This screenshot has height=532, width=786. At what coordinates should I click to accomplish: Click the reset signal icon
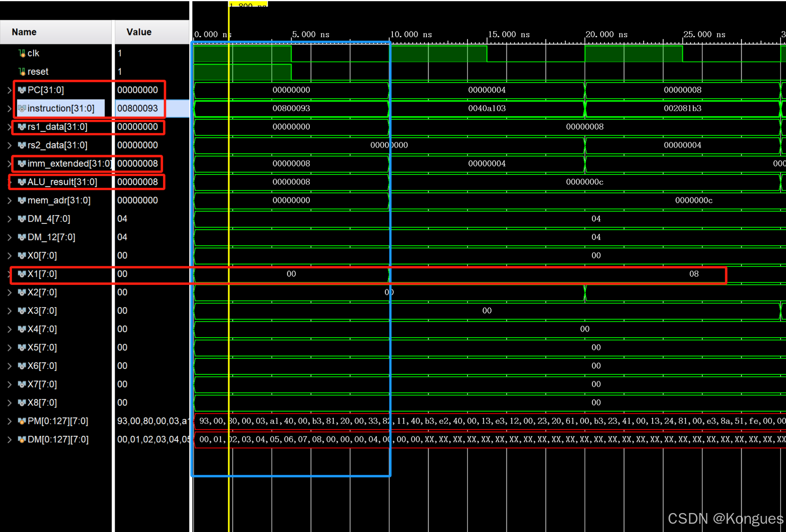(22, 71)
